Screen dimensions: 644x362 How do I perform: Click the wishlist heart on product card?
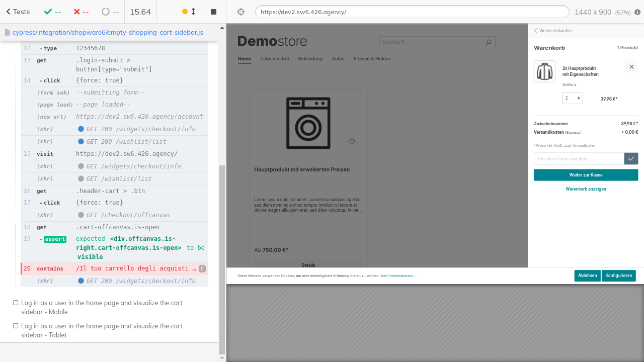(352, 142)
